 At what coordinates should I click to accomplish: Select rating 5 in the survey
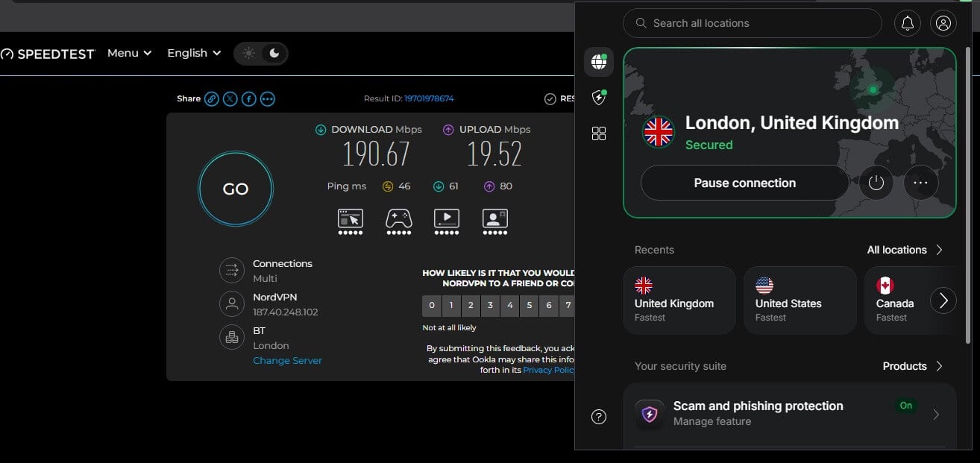[x=529, y=305]
